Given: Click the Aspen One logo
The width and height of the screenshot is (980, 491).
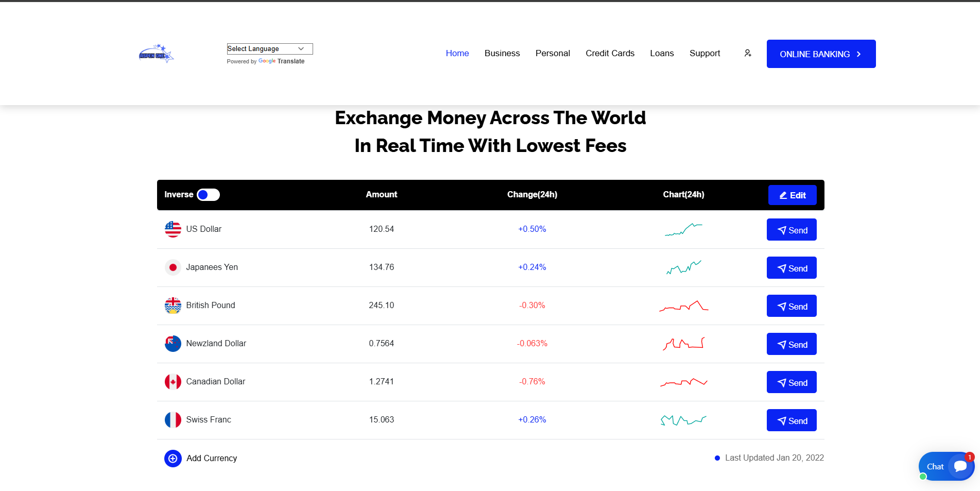Looking at the screenshot, I should coord(156,54).
